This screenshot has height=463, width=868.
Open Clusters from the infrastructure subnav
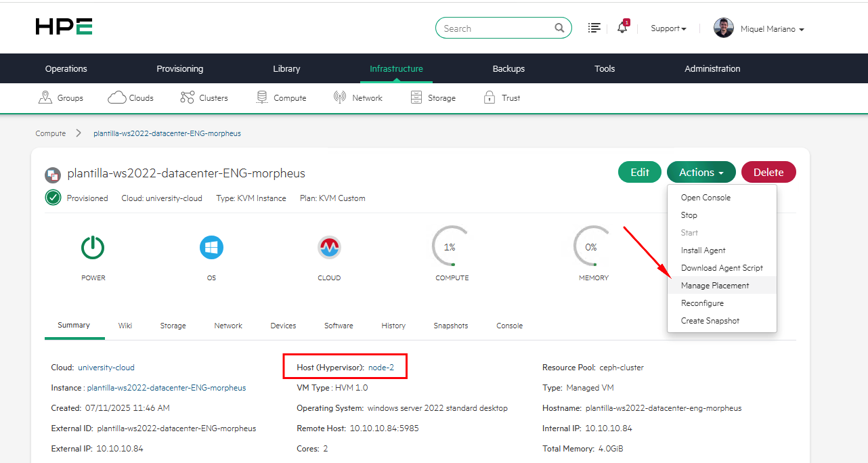[x=204, y=98]
